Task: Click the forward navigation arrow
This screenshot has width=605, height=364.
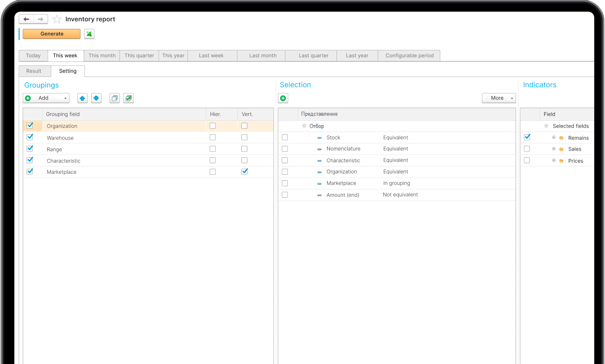Action: coord(40,19)
